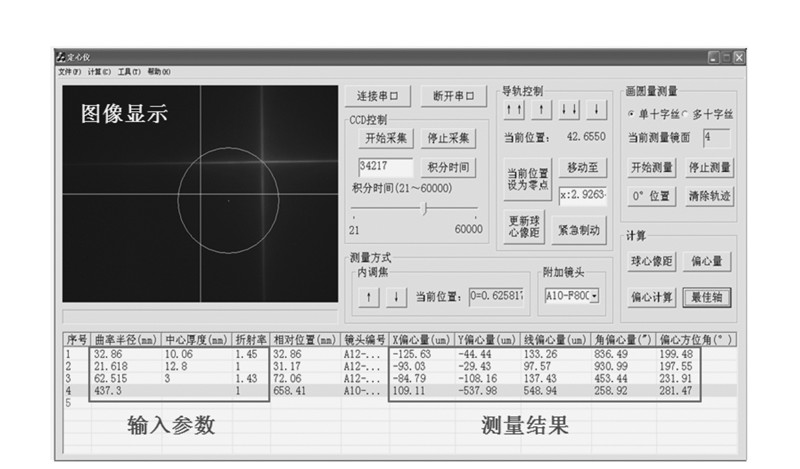Select the 多十字丝 radio option
This screenshot has width=800, height=469.
pyautogui.click(x=685, y=114)
